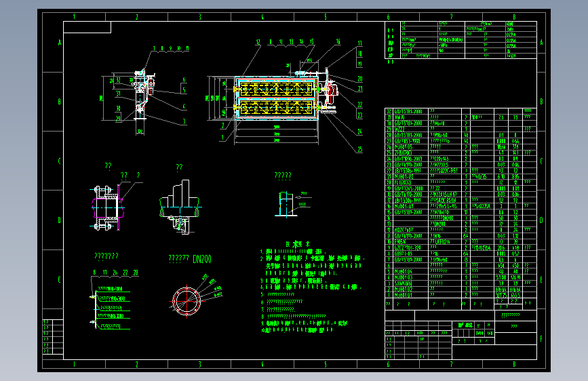588x381 pixels.
Task: Click balloon number 16 above the main view
Action: 338,41
